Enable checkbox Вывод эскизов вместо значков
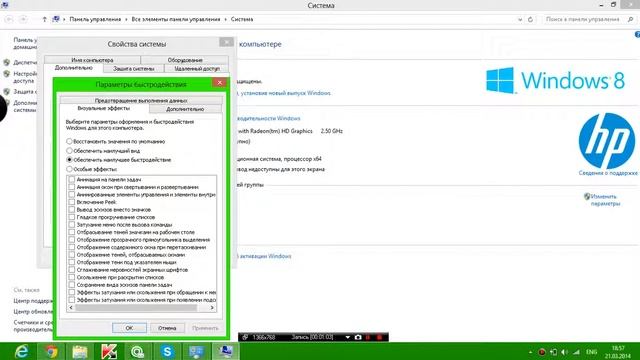Screen dimensions: 640x360 [x=72, y=209]
